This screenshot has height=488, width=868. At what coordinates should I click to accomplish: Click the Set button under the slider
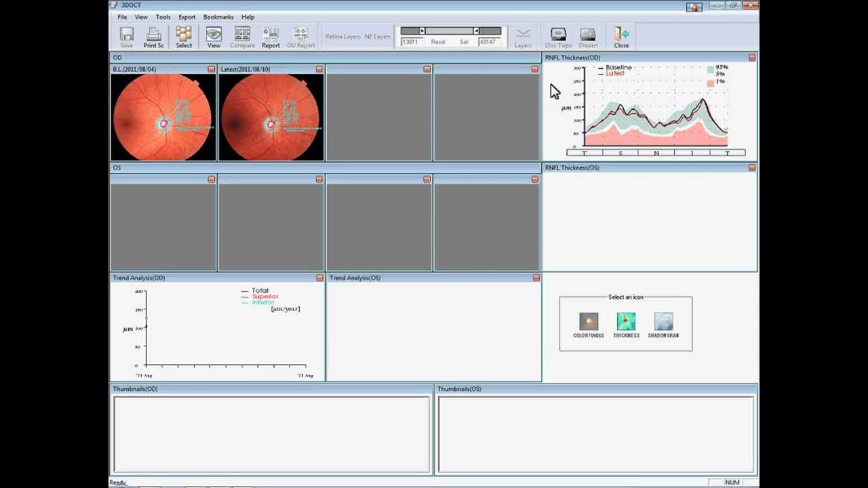tap(464, 42)
